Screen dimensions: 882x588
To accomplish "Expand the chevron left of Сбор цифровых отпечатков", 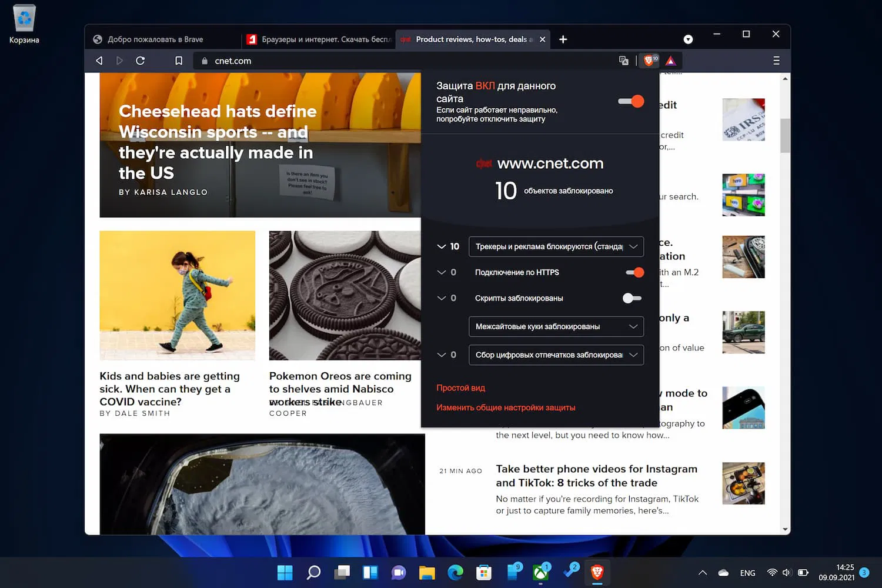I will 442,355.
